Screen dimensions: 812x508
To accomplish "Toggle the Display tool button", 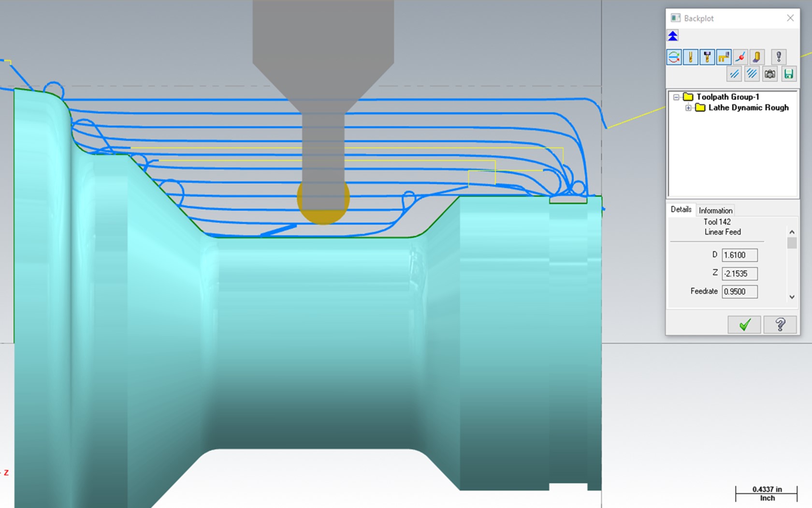I will (691, 57).
